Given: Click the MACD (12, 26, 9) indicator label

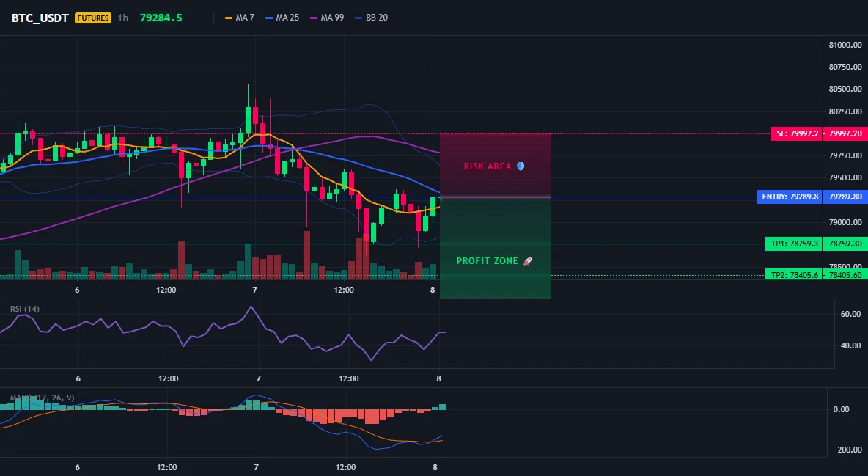Looking at the screenshot, I should 42,398.
